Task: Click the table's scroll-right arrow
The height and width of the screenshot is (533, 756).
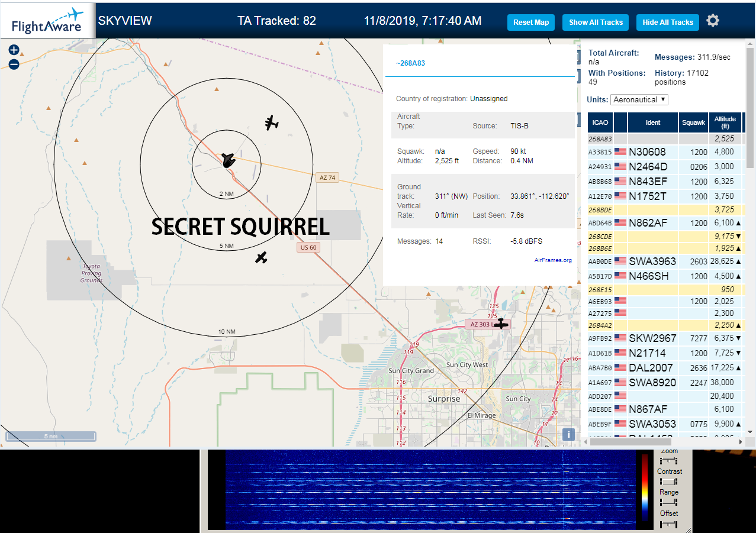Action: click(739, 441)
